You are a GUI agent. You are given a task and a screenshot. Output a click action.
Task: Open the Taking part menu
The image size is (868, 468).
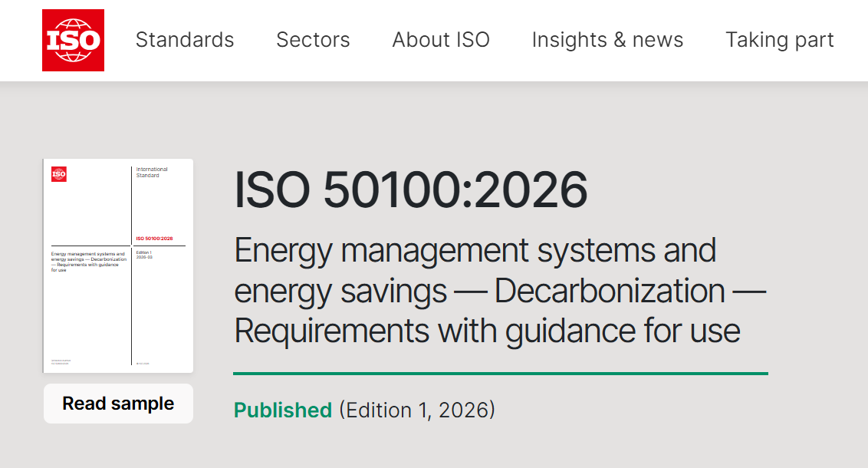pyautogui.click(x=779, y=40)
